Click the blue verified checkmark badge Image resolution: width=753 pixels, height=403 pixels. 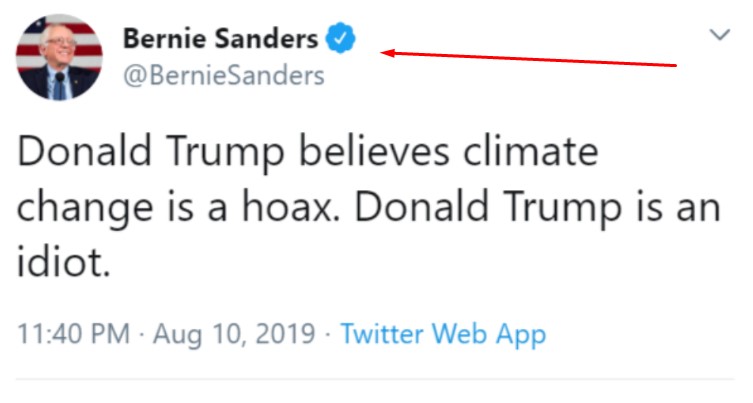pyautogui.click(x=343, y=40)
